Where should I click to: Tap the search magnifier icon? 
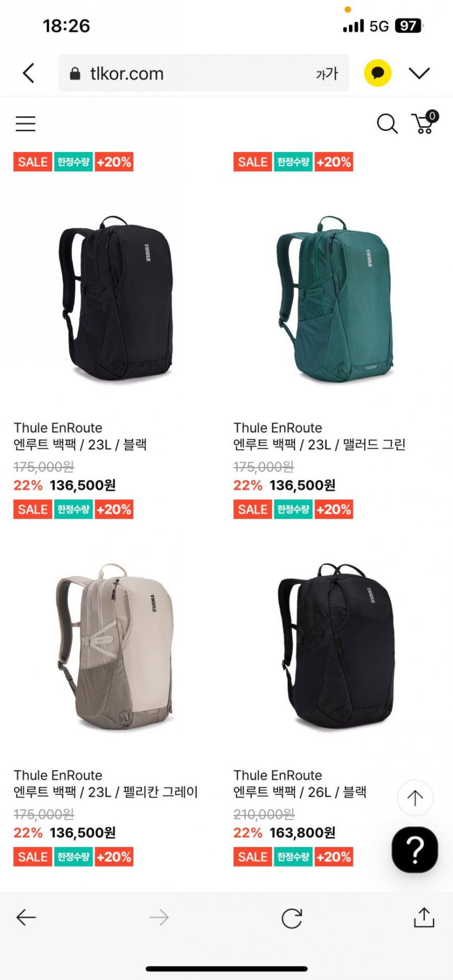pyautogui.click(x=387, y=124)
